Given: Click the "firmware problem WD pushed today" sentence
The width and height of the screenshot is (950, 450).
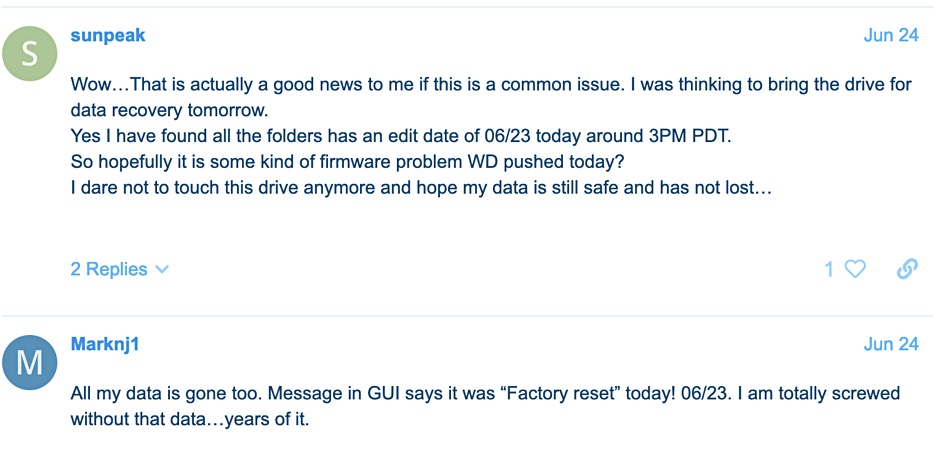Looking at the screenshot, I should (x=347, y=162).
